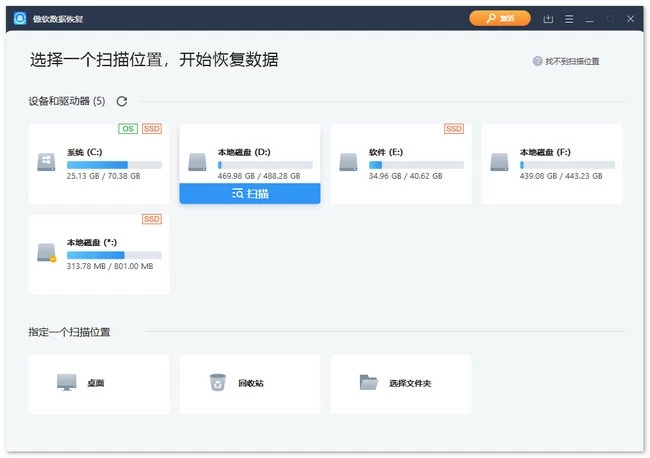Screen dimensions: 650x458
Task: Click the 本地磁盘 (D:) drive icon
Action: 198,162
